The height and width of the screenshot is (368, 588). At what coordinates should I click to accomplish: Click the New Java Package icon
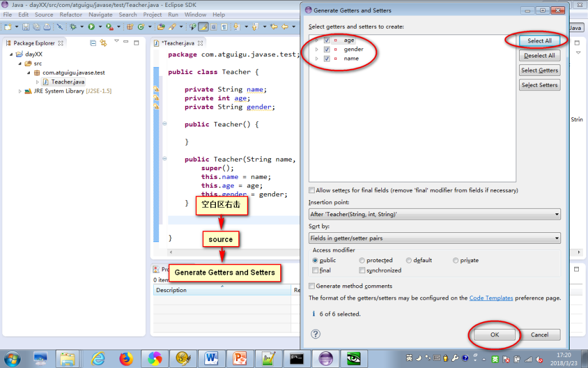130,26
